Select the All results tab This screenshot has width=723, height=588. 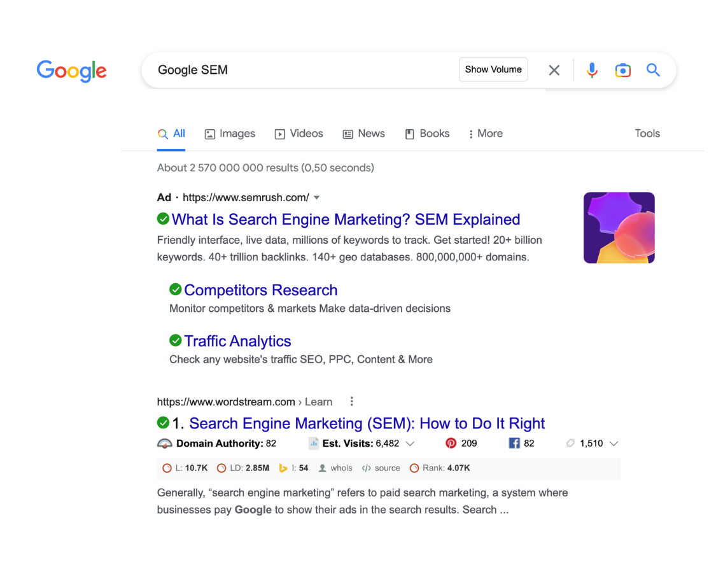click(171, 134)
